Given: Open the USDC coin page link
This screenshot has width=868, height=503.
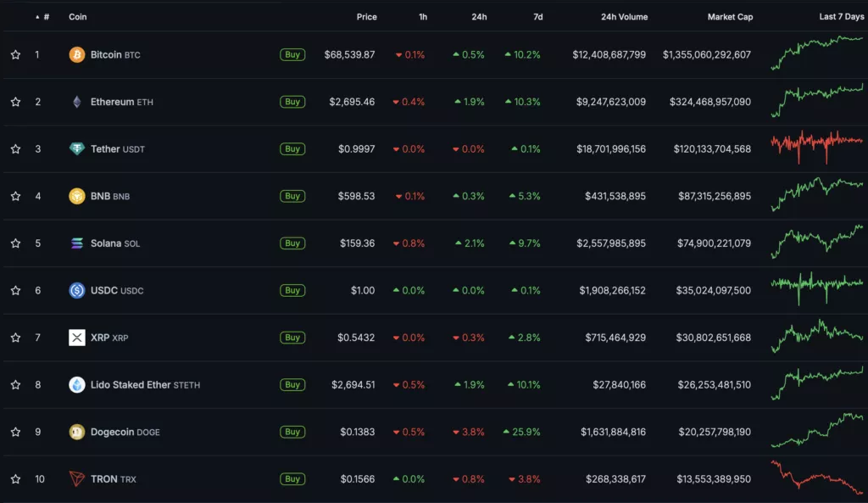Looking at the screenshot, I should click(117, 290).
